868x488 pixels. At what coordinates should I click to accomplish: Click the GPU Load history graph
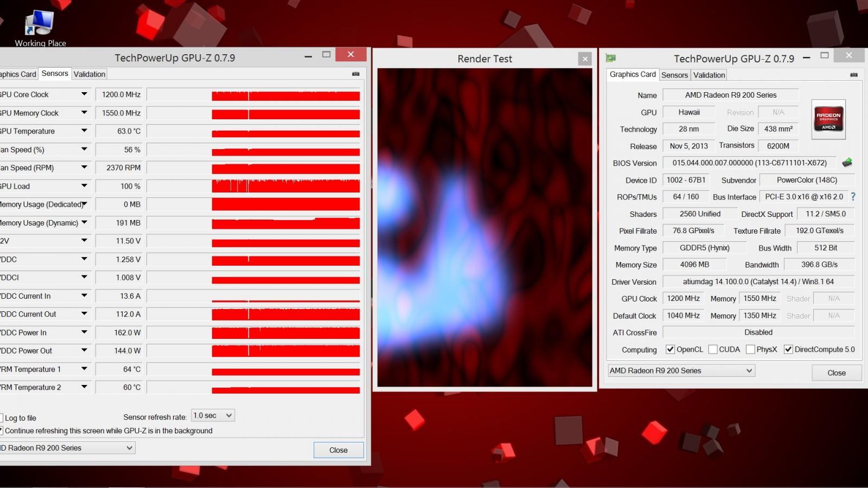[x=253, y=186]
